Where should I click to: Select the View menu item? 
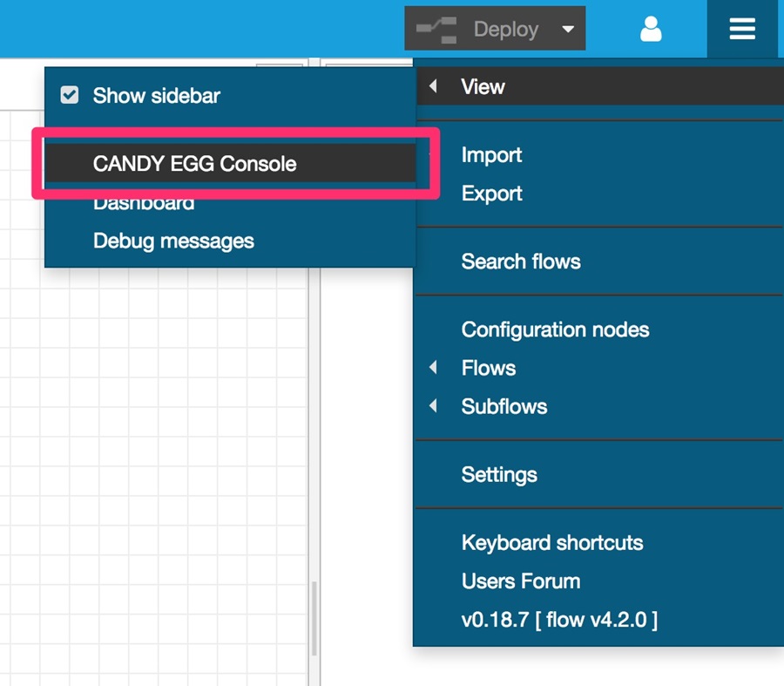[x=600, y=86]
